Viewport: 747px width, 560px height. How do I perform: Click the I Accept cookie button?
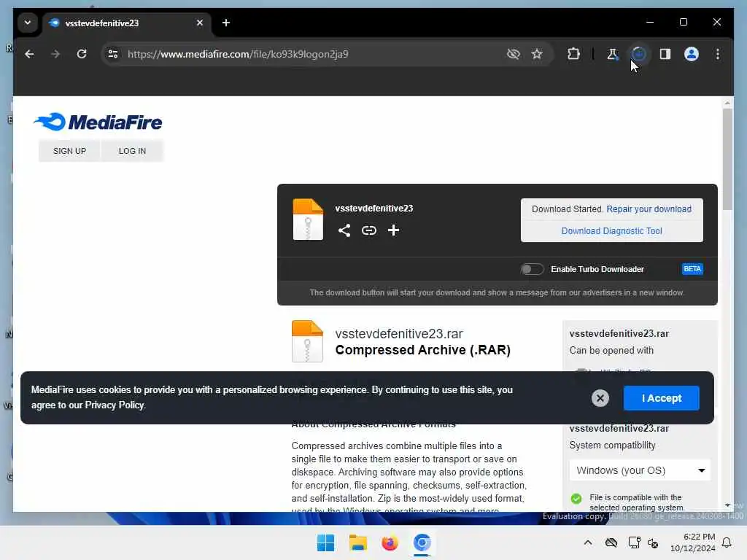pos(661,398)
